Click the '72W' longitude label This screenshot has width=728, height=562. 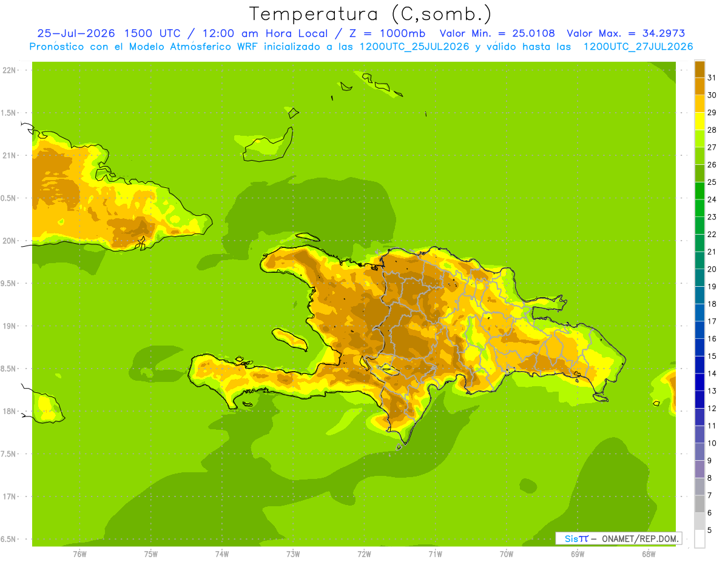click(364, 554)
